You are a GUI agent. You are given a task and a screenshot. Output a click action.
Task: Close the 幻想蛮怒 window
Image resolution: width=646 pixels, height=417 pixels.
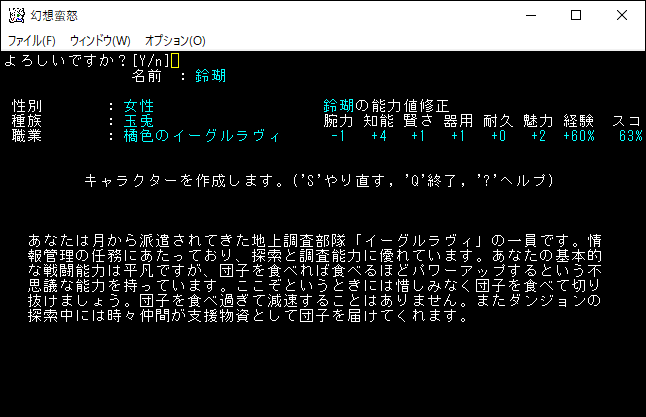pos(622,16)
